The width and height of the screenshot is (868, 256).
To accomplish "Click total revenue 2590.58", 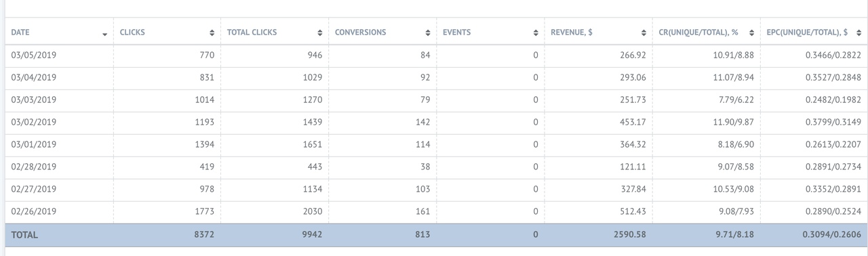I will click(x=630, y=235).
